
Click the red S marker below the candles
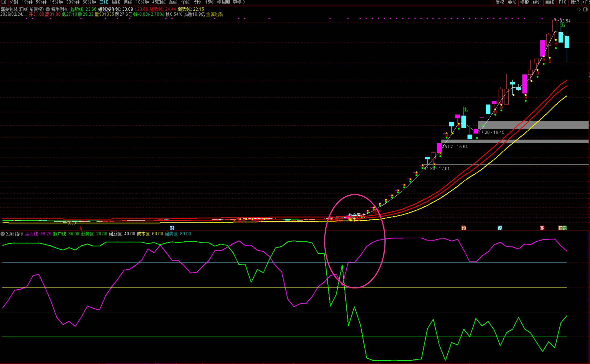coord(81,228)
